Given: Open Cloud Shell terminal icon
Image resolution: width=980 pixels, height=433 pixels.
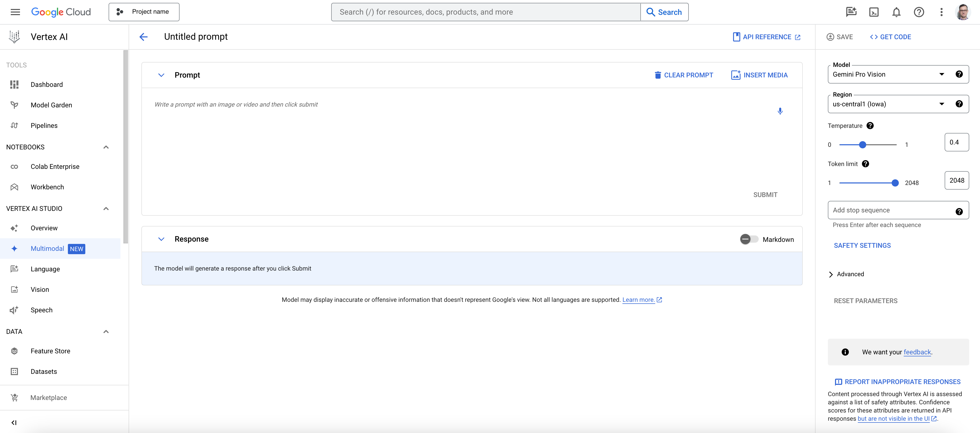Looking at the screenshot, I should coord(874,12).
